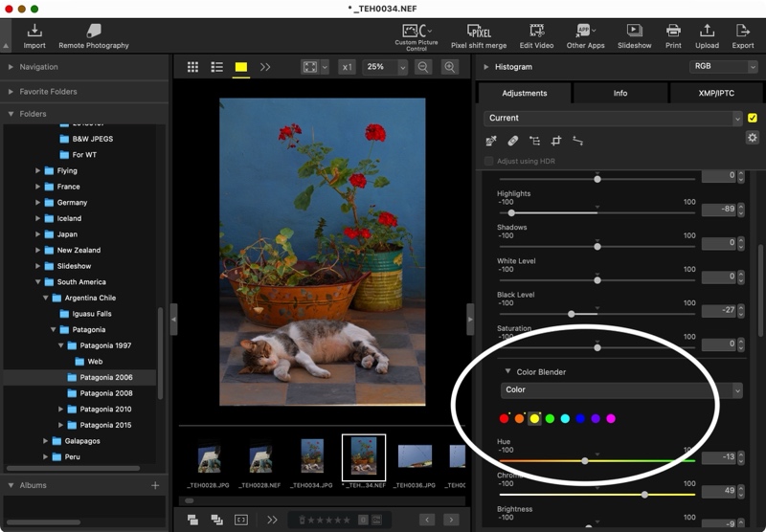The width and height of the screenshot is (766, 532).
Task: Click the Upload icon
Action: click(x=707, y=36)
